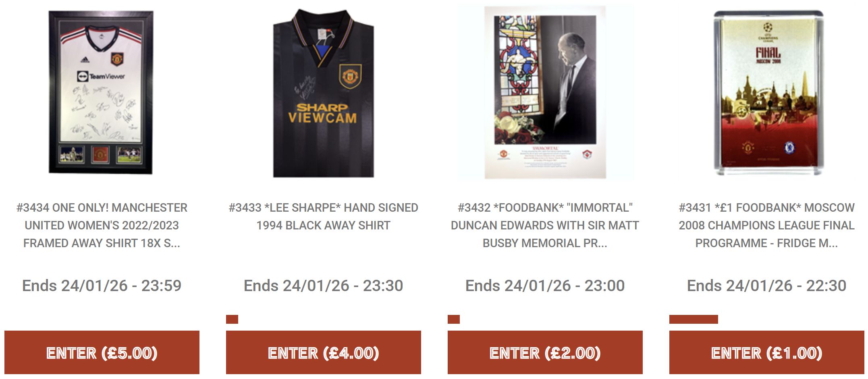Click the 'Ends 24/01/26 - 23:30' text
868x379 pixels.
[x=324, y=285]
